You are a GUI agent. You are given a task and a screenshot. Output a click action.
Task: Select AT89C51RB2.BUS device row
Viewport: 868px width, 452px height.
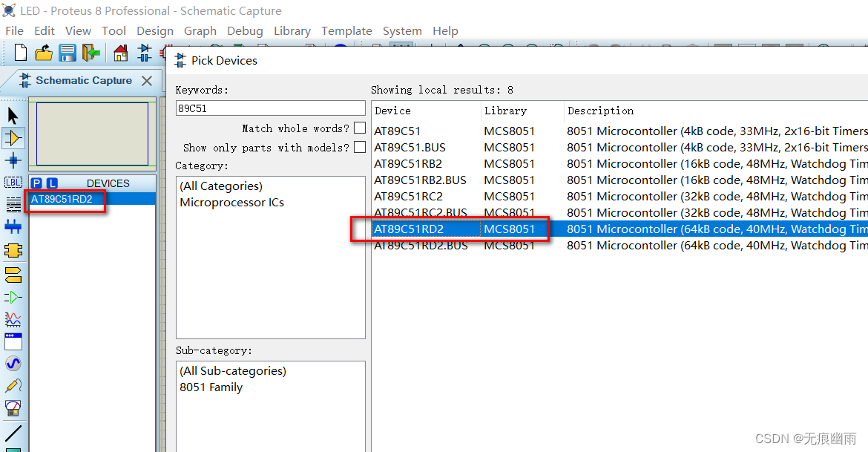pos(620,180)
